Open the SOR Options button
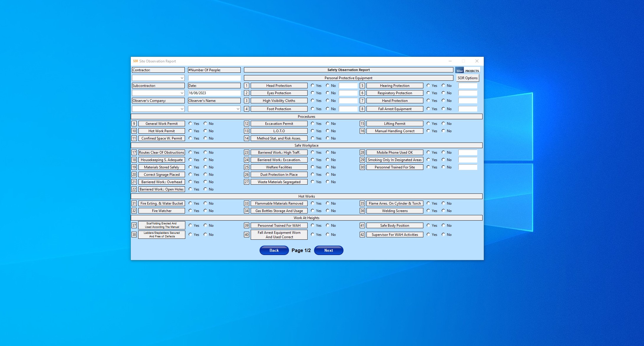 tap(467, 78)
